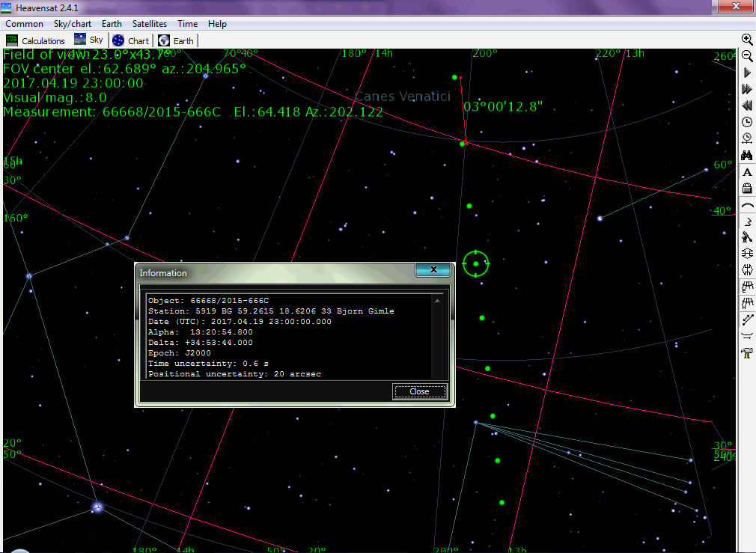This screenshot has width=756, height=553.
Task: Click the Close button in Information dialog
Action: coord(419,391)
